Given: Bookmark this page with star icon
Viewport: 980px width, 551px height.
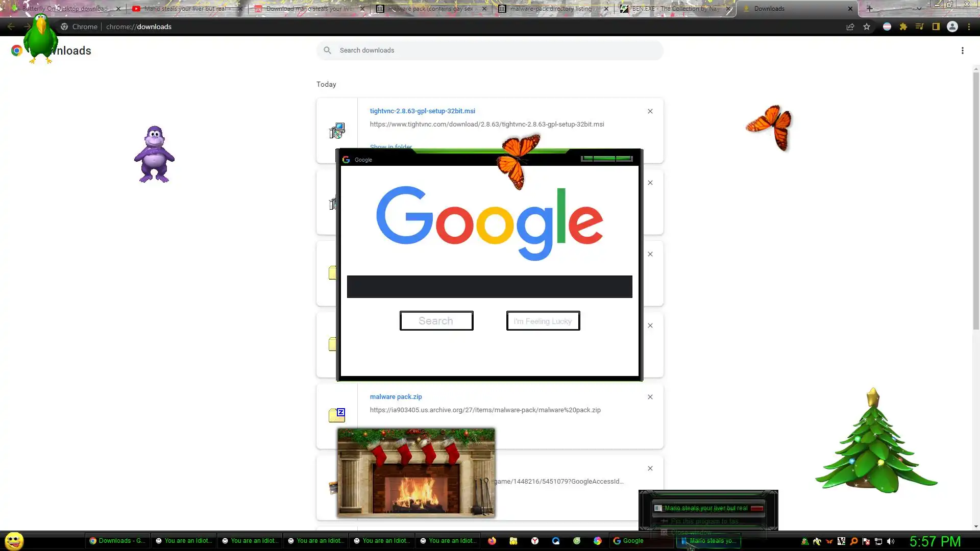Looking at the screenshot, I should coord(867,27).
